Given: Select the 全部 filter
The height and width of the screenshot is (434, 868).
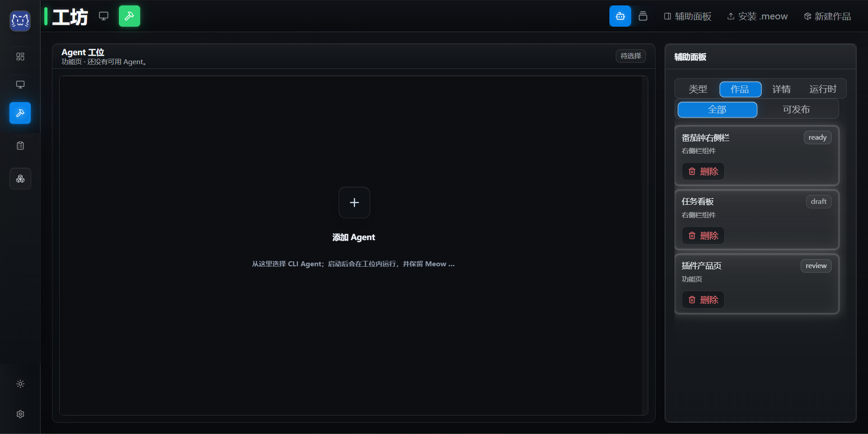Looking at the screenshot, I should click(x=717, y=109).
